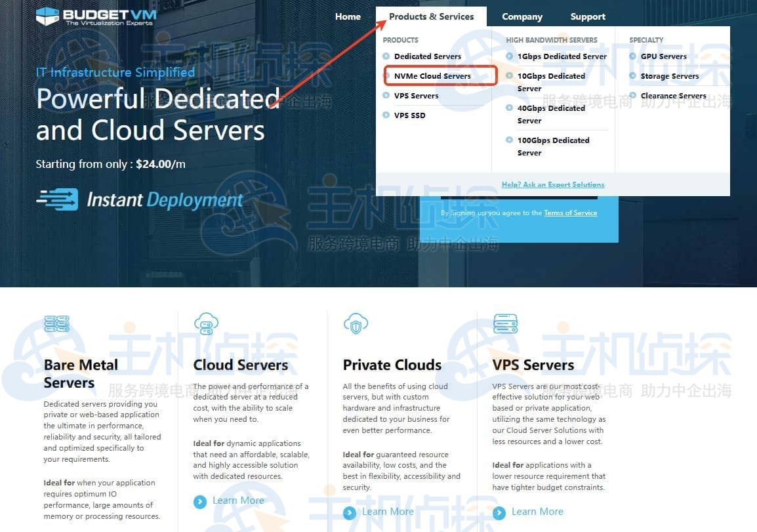Click the Private Clouds shield icon

point(356,323)
